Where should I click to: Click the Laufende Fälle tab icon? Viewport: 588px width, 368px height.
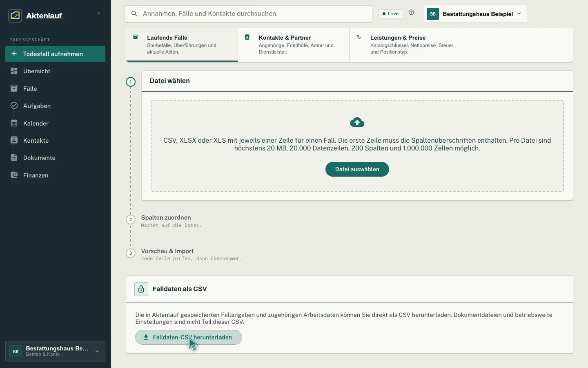(x=136, y=37)
